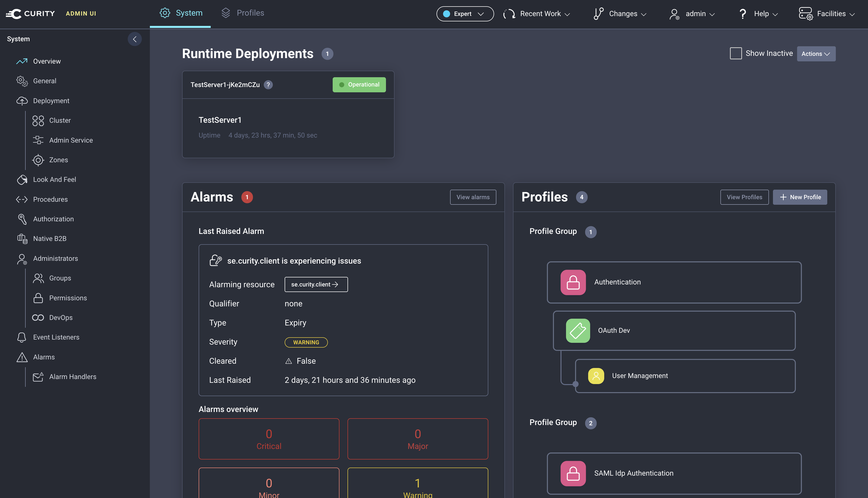The height and width of the screenshot is (498, 868).
Task: Collapse the System sidebar panel
Action: pos(135,39)
